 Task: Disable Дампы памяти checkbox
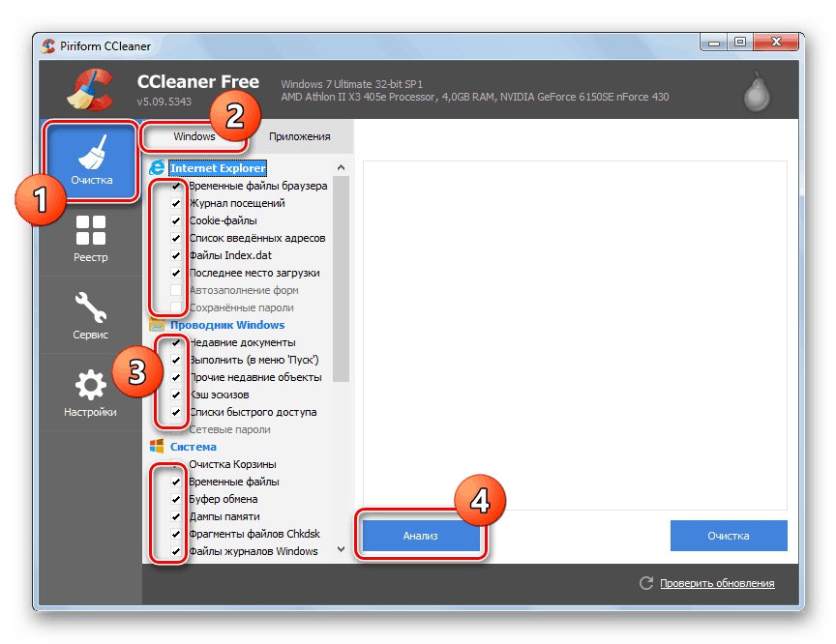point(176,516)
